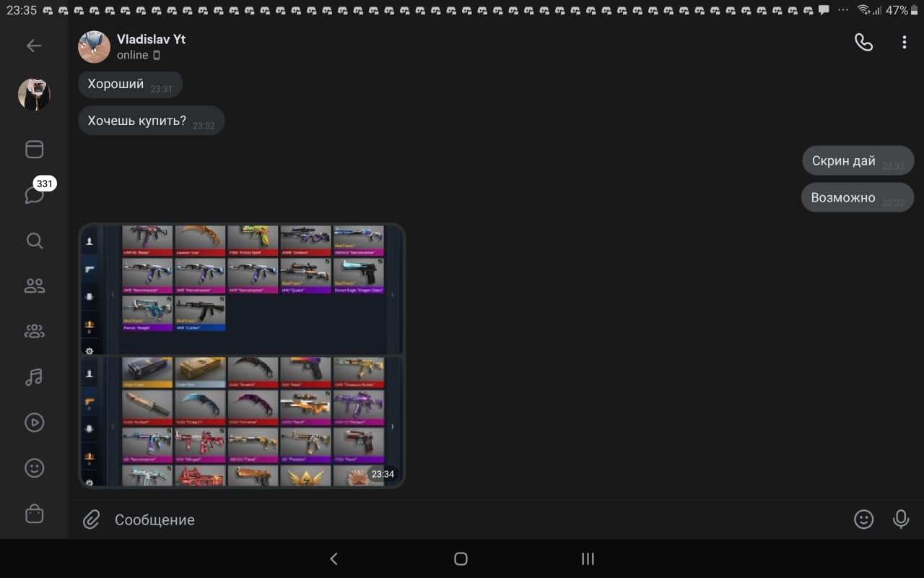Open messages with 331 unread badge
924x578 pixels.
34,194
